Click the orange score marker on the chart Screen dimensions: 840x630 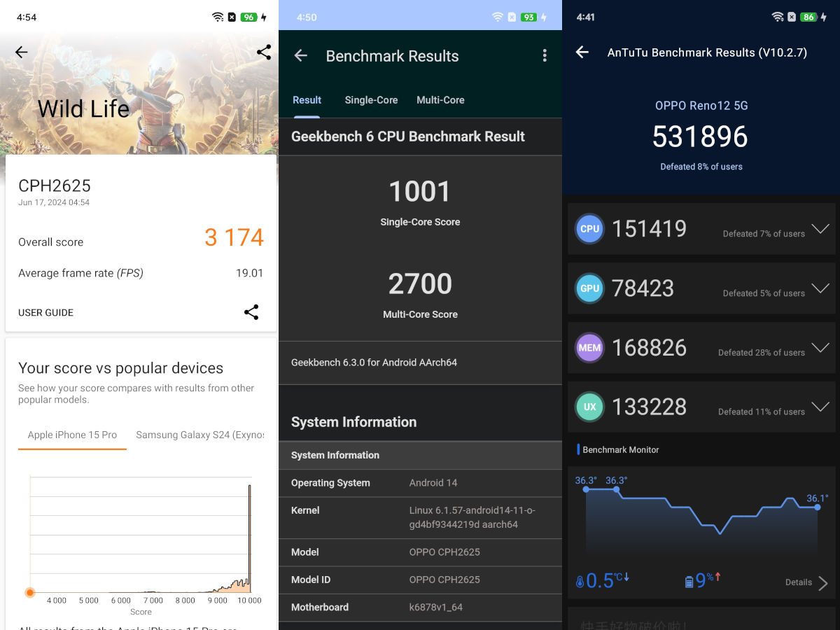click(x=30, y=592)
